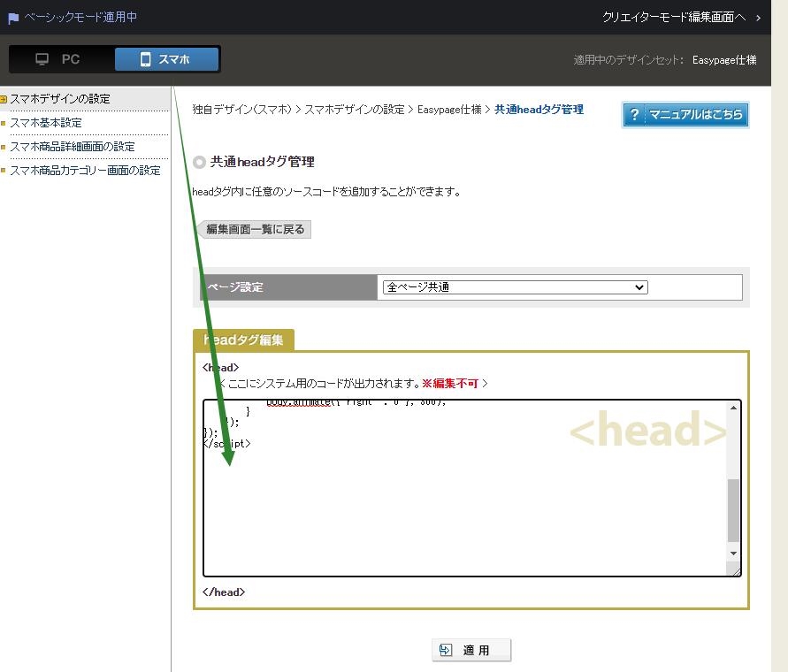This screenshot has height=672, width=788.
Task: Click the code editor scrollbar down arrow
Action: click(734, 554)
